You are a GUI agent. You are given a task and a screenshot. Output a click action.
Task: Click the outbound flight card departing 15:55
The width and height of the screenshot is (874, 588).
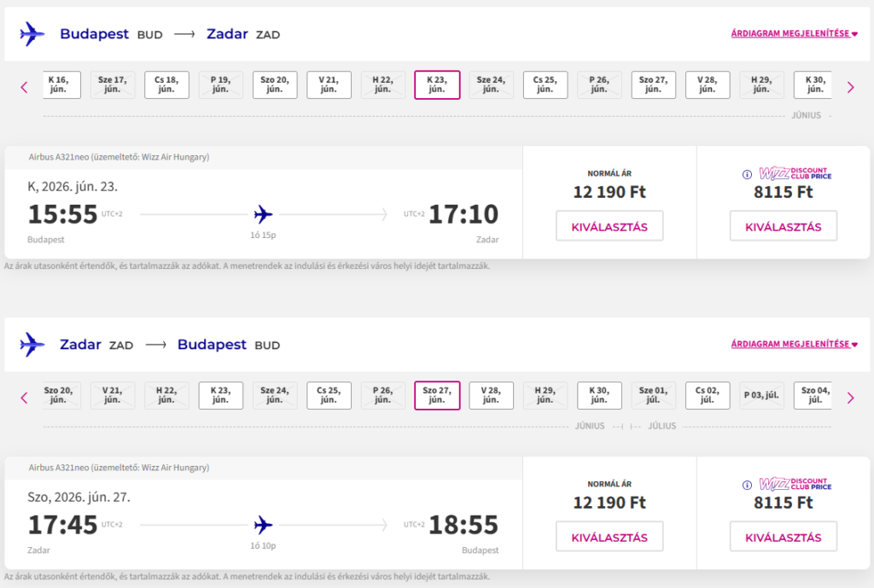(x=263, y=213)
